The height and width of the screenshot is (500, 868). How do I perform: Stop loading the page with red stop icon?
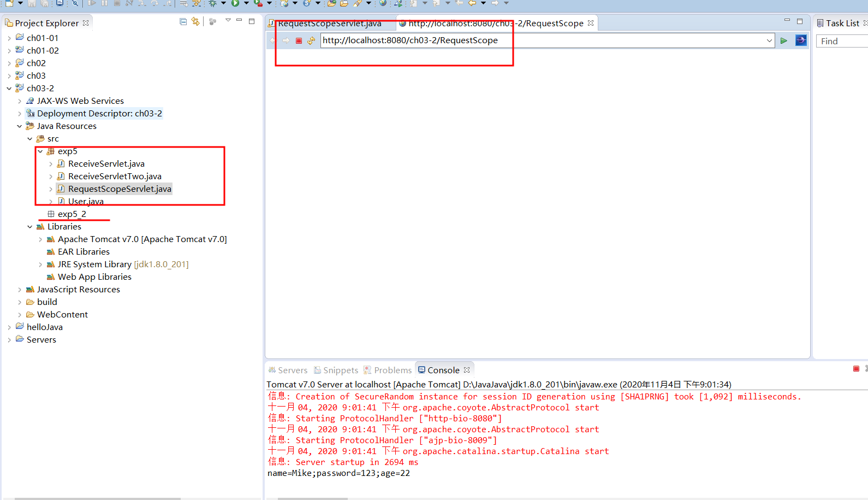(x=299, y=40)
